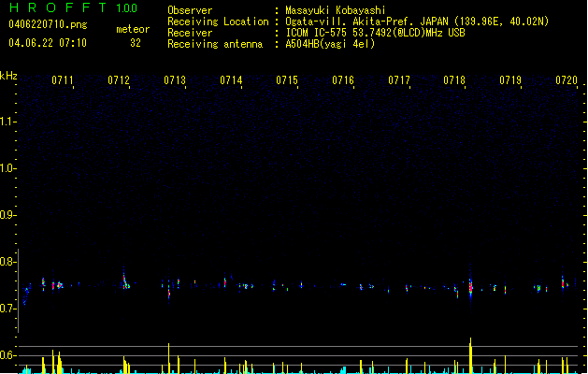Click the kHz axis unit label
Image resolution: width=588 pixels, height=374 pixels.
coord(8,76)
